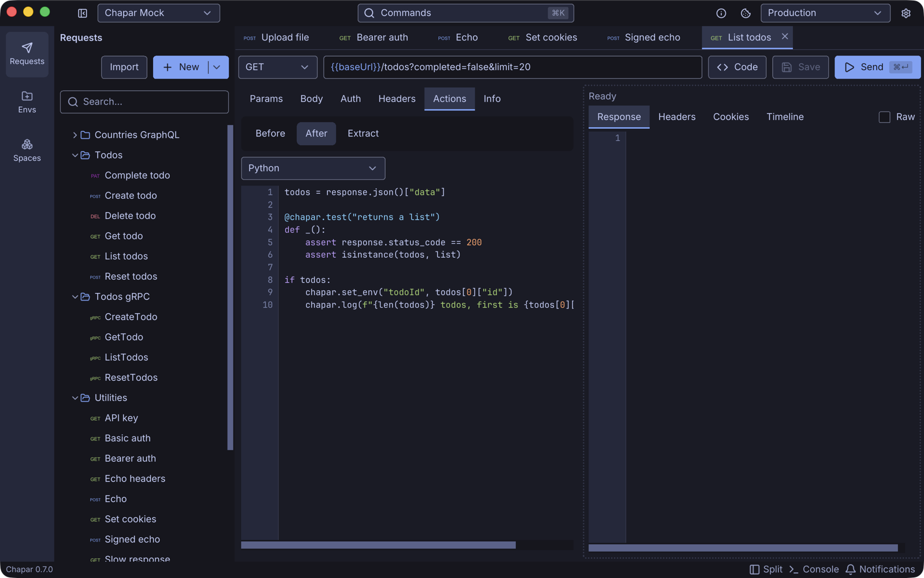Click the request list vertical scrollbar
Viewport: 924px width, 578px height.
point(230,287)
